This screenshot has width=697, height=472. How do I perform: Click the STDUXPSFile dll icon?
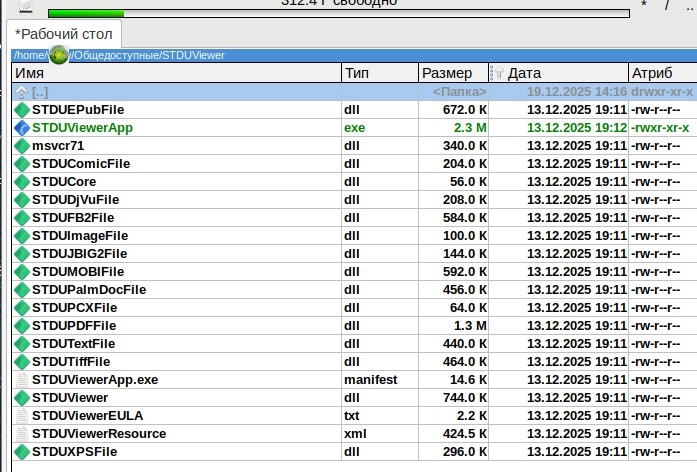point(23,452)
